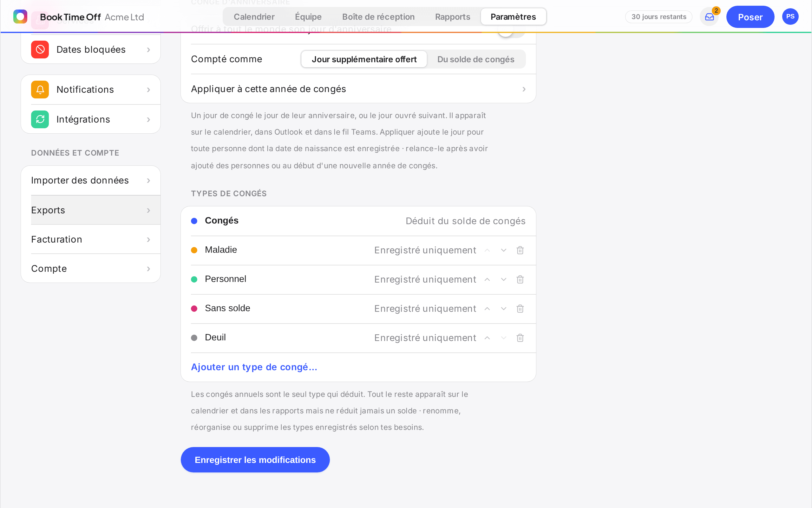Move Sans solde up in the list
Viewport: 812px width, 508px height.
(x=487, y=309)
